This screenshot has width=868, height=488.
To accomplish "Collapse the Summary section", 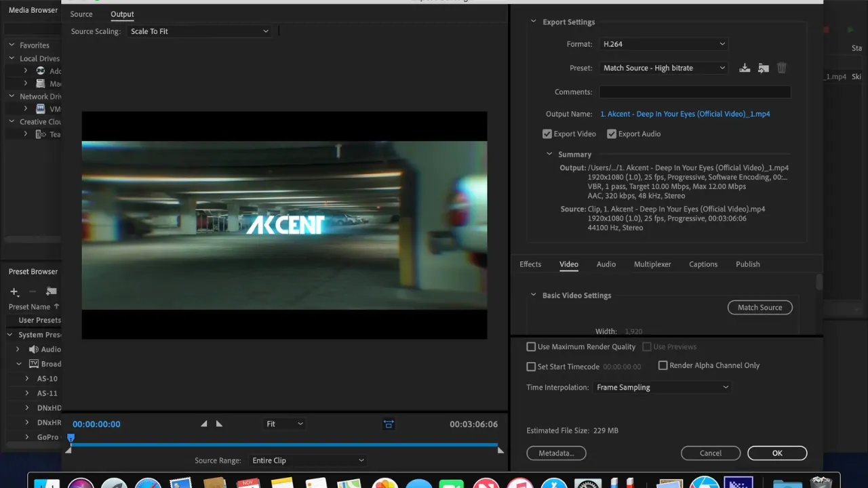I will (549, 154).
